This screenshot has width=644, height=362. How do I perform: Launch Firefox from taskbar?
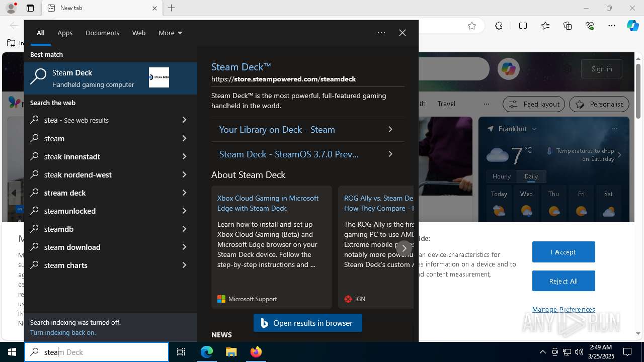click(x=256, y=352)
